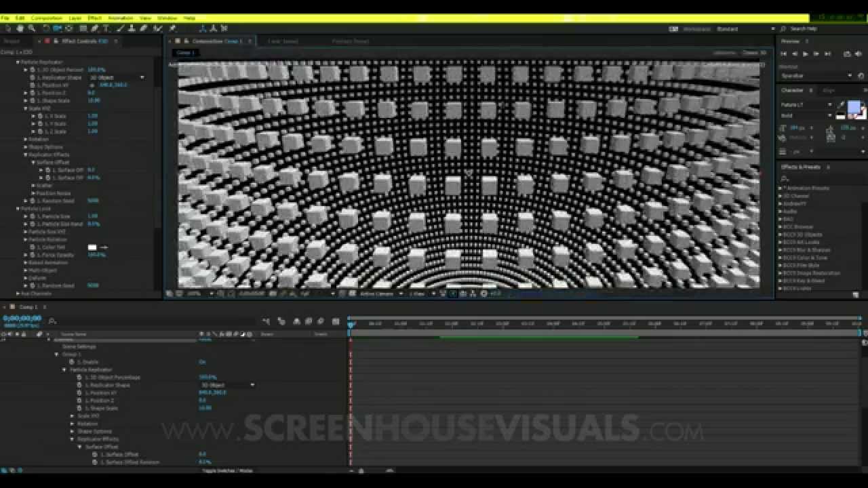The image size is (868, 488).
Task: Select the Eraser tool
Action: pos(143,28)
